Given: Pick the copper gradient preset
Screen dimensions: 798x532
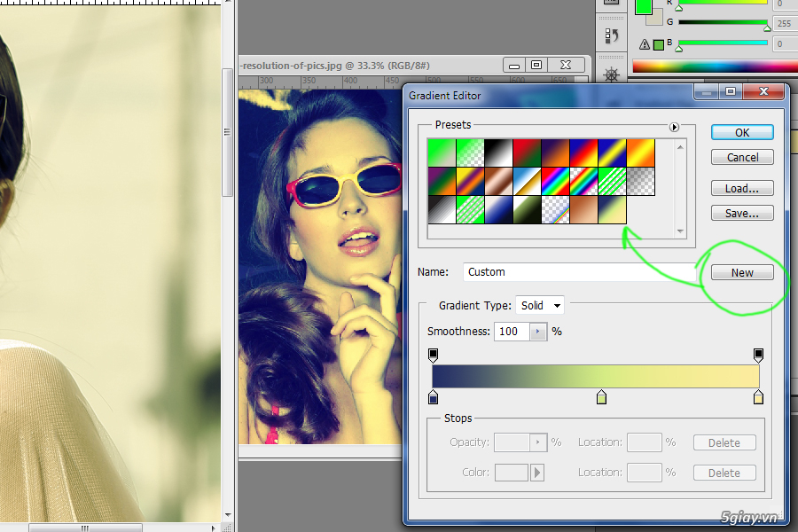Looking at the screenshot, I should pos(498,182).
